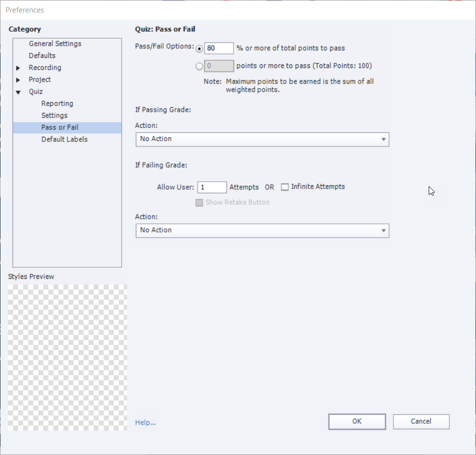The width and height of the screenshot is (476, 455).
Task: Open the If Failing Grade action dropdown
Action: (262, 231)
